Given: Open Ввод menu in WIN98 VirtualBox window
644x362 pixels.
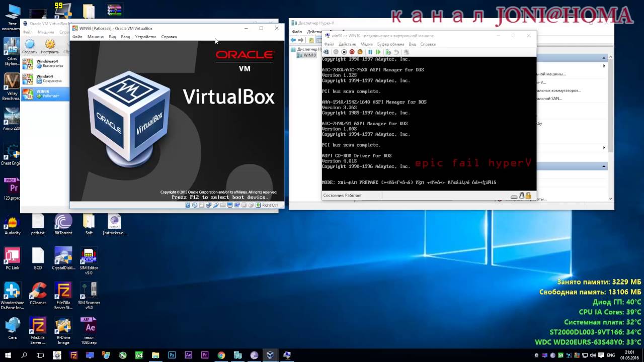Looking at the screenshot, I should [125, 37].
